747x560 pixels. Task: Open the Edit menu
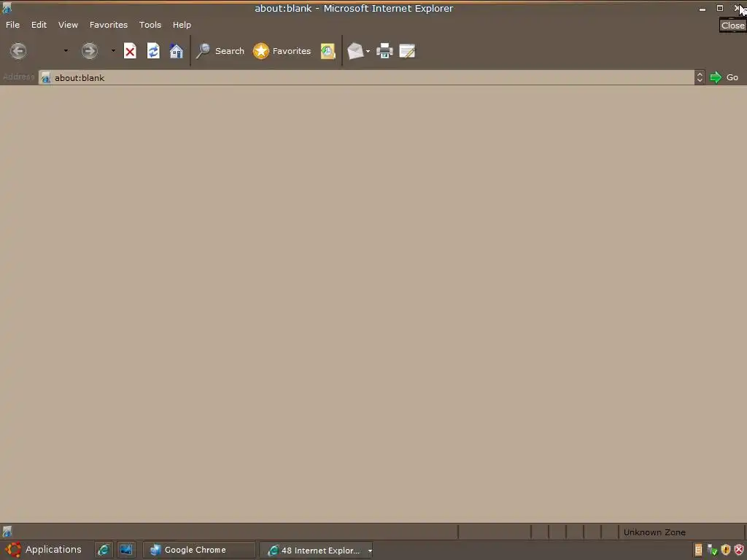[39, 25]
